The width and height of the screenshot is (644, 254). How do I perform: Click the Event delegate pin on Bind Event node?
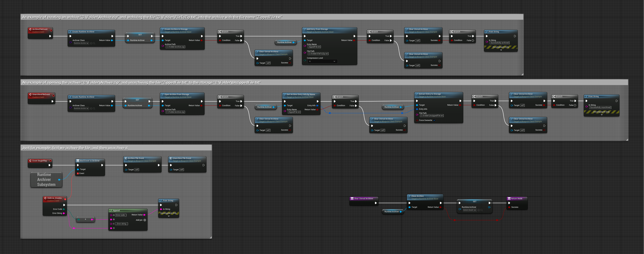click(x=78, y=173)
